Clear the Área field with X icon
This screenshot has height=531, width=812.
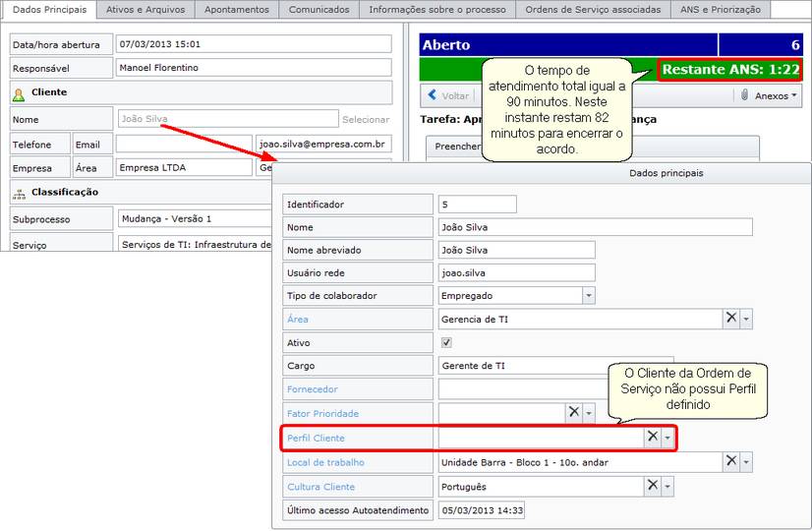(730, 318)
